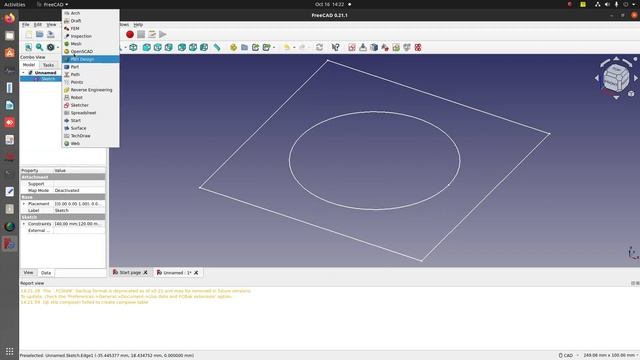Show applications grid in Ubuntu dock
The height and width of the screenshot is (360, 640).
(x=9, y=351)
